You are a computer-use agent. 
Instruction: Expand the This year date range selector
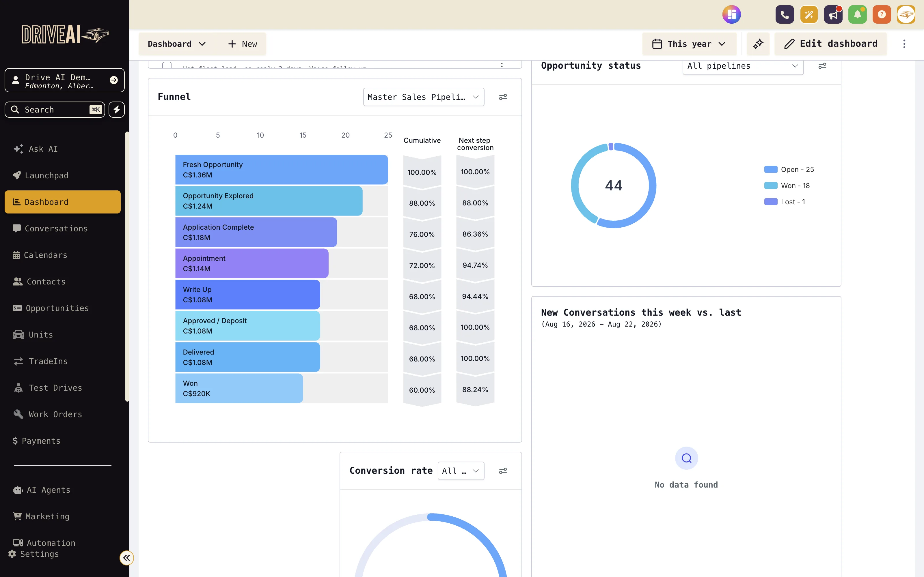point(689,44)
